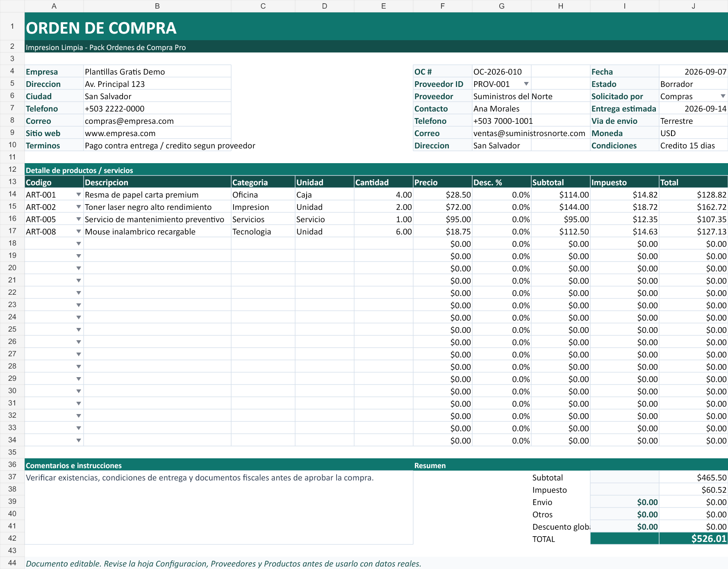Click the "Cantidad" table column heading
Screen dimensions: 728x569
(384, 182)
